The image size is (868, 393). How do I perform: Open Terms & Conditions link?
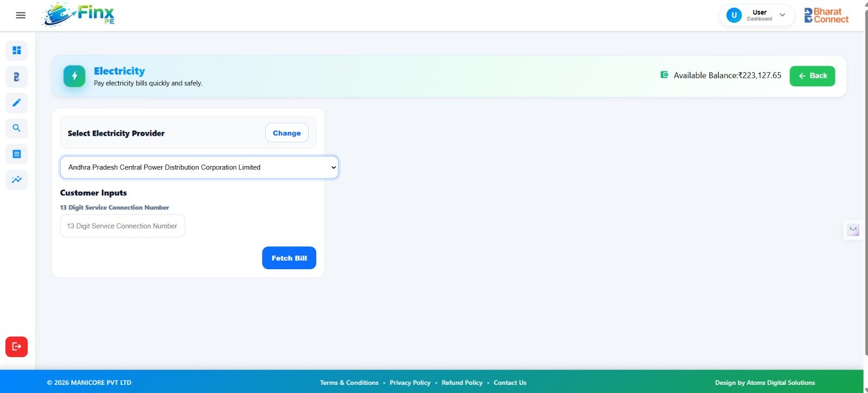click(349, 383)
